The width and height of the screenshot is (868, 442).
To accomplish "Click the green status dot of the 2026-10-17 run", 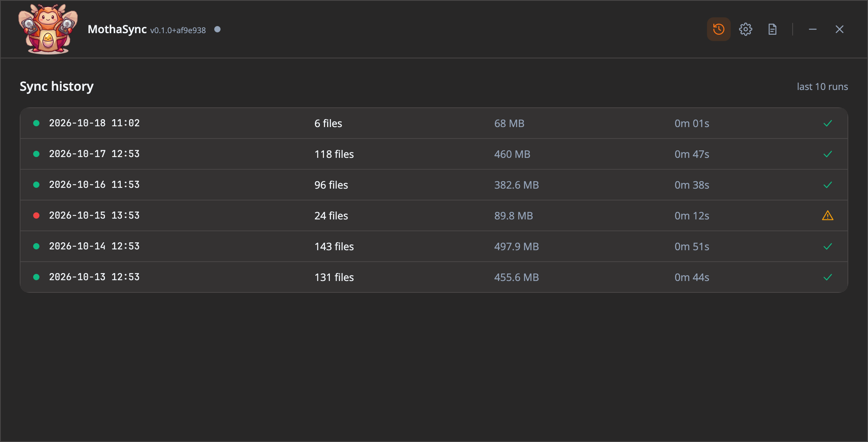I will tap(36, 154).
